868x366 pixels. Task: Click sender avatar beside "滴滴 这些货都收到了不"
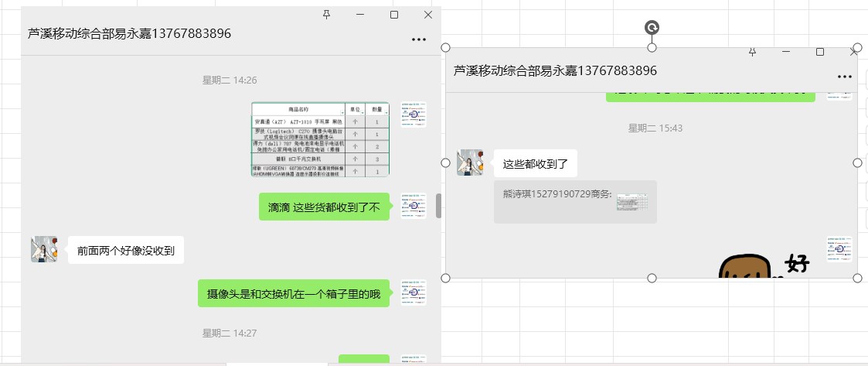click(414, 206)
